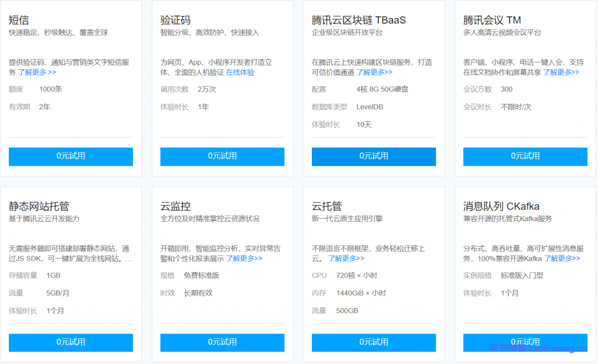Click the 静态网站托管 card title

[x=39, y=206]
